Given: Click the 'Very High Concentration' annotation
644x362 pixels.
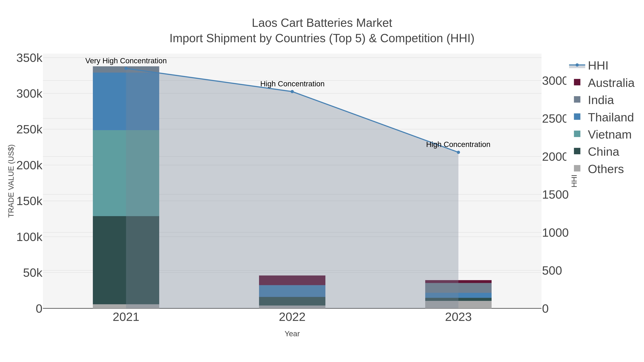Looking at the screenshot, I should click(126, 61).
